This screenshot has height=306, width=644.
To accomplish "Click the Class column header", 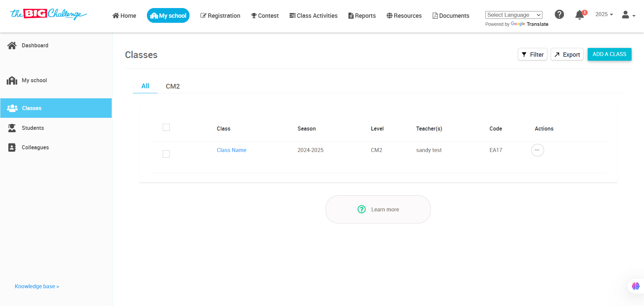I will click(224, 129).
